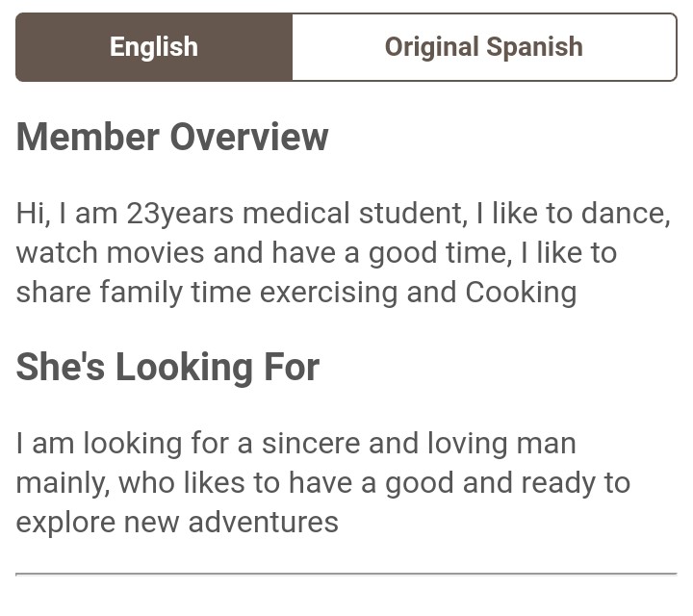Viewport: 693px width, 616px height.
Task: Switch to the English tab
Action: click(x=154, y=47)
